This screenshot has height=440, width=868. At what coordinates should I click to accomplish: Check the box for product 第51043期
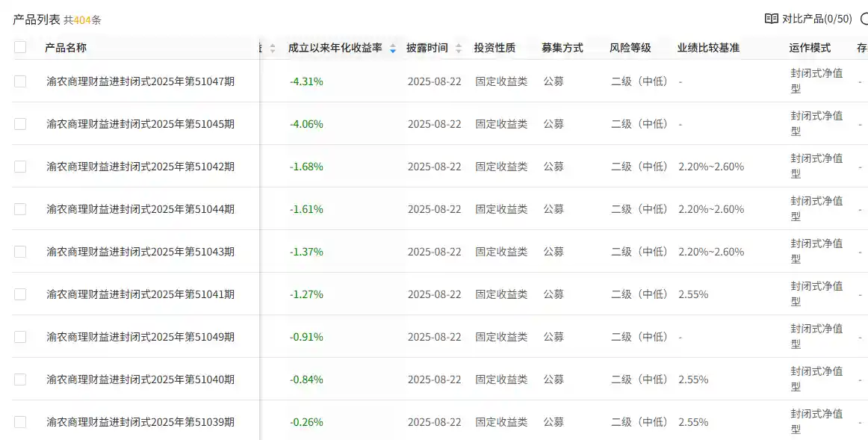click(19, 252)
